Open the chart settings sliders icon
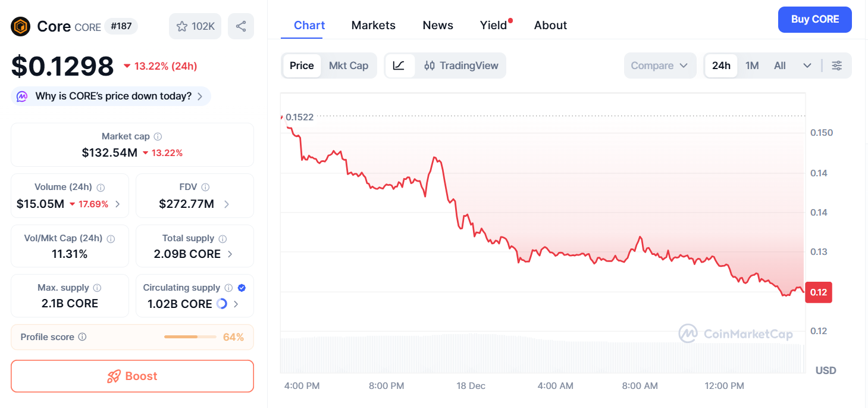 (x=836, y=66)
